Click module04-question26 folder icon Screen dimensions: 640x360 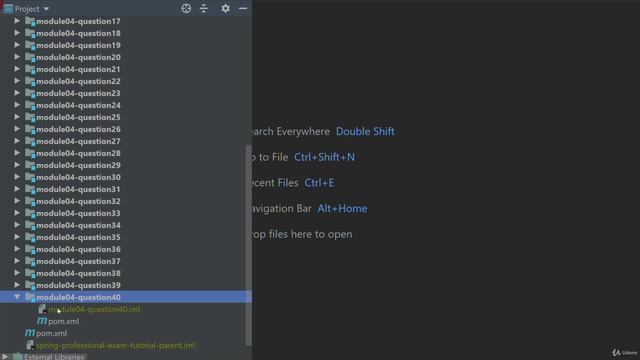(30, 129)
